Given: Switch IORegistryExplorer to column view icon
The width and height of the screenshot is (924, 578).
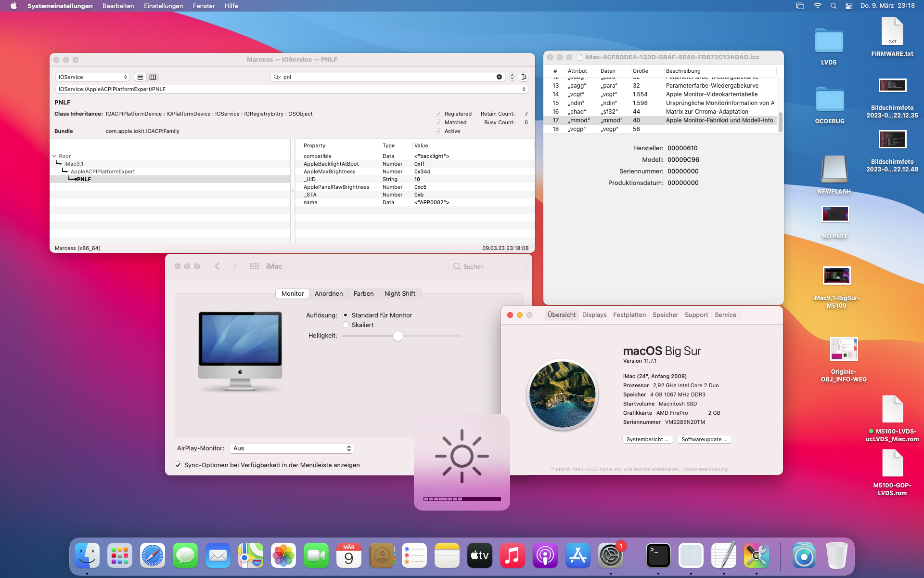Looking at the screenshot, I should 153,77.
